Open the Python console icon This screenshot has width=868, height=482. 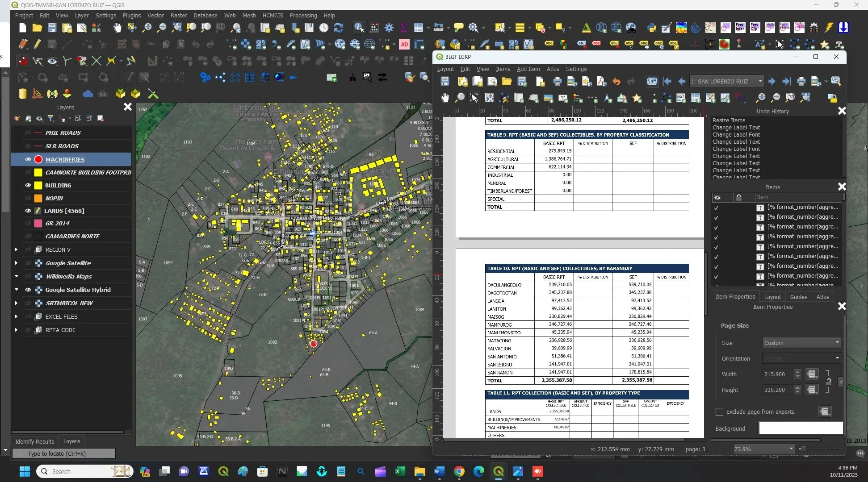coord(652,28)
